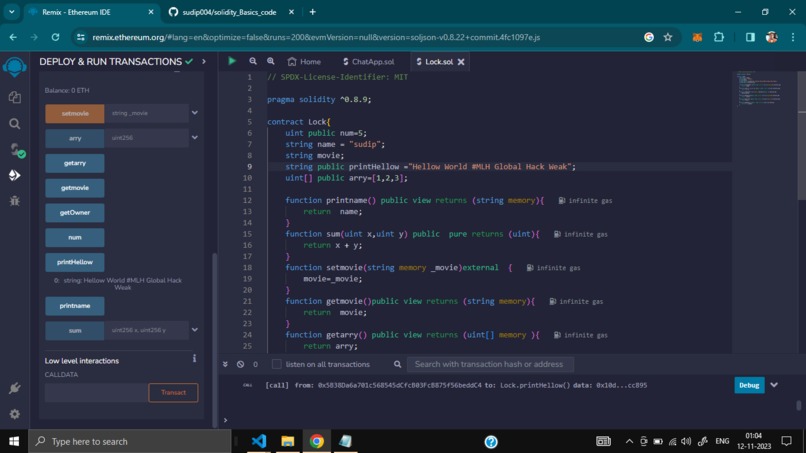Image resolution: width=806 pixels, height=453 pixels.
Task: Run the script with the green play icon
Action: [x=232, y=61]
